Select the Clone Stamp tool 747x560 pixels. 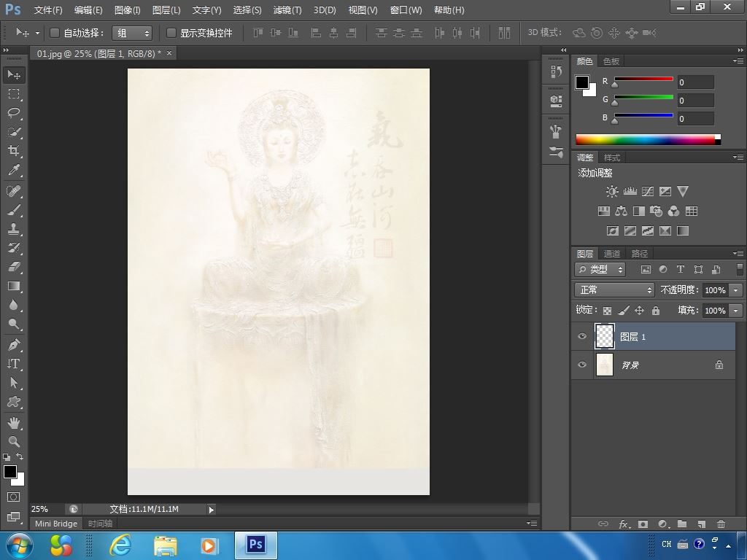pos(14,229)
